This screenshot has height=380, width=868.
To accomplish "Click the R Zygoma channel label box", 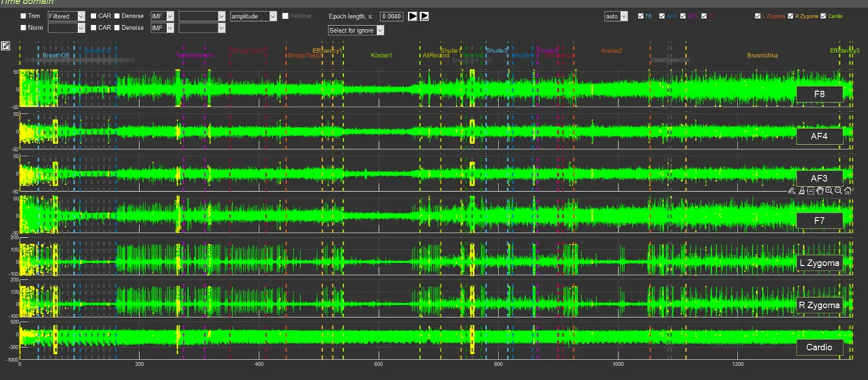I will tap(820, 305).
